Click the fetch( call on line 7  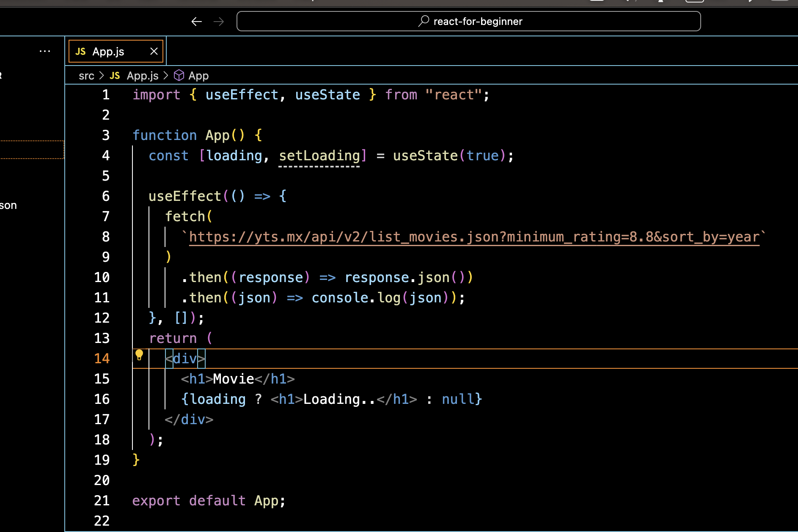189,217
